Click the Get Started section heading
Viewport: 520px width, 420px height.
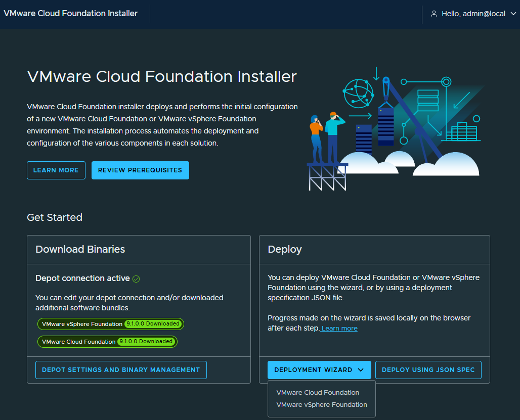[x=55, y=217]
